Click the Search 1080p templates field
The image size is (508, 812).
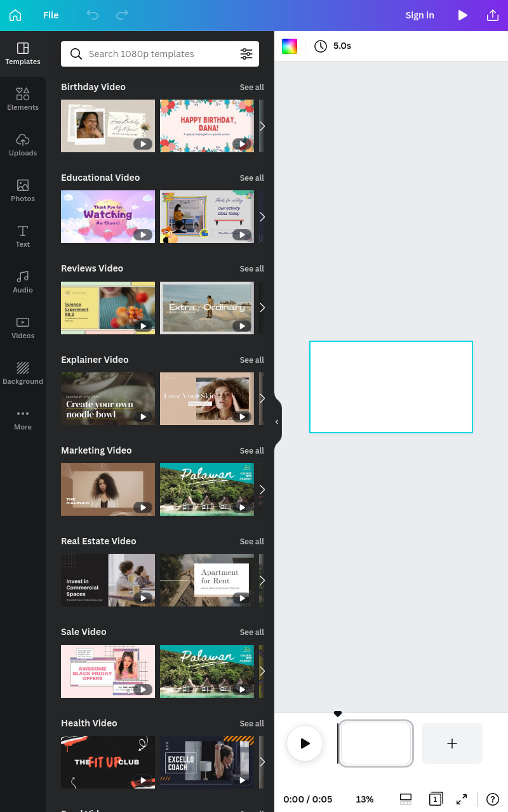point(160,54)
